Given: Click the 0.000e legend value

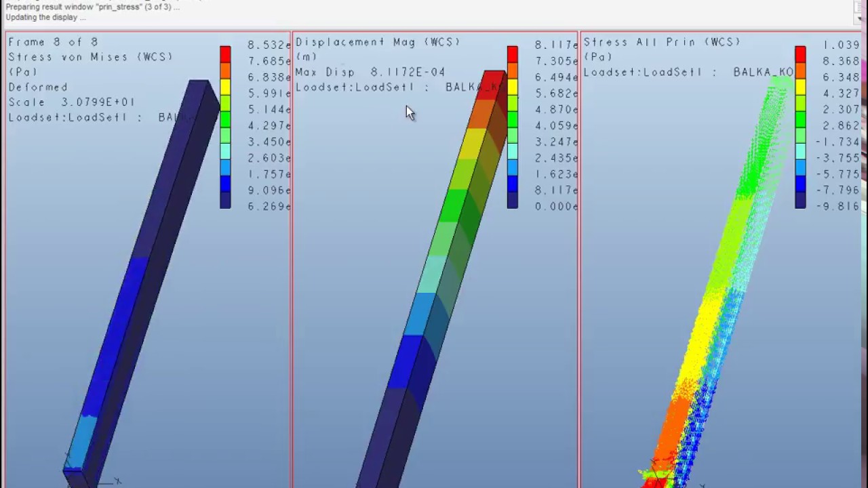Looking at the screenshot, I should pos(557,207).
